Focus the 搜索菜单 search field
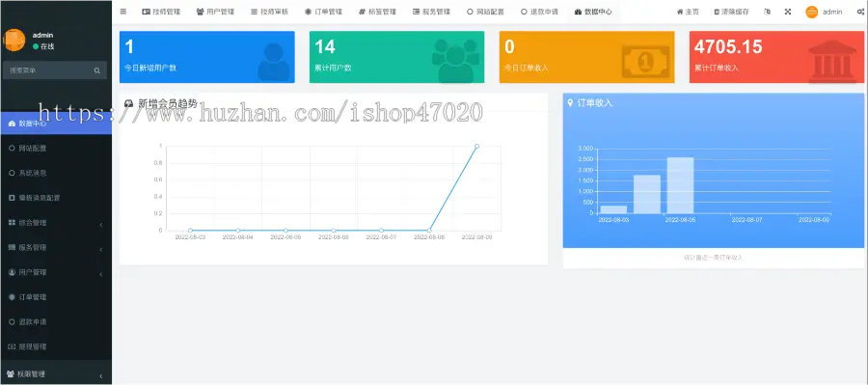Screen dimensions: 868x385 pyautogui.click(x=48, y=70)
